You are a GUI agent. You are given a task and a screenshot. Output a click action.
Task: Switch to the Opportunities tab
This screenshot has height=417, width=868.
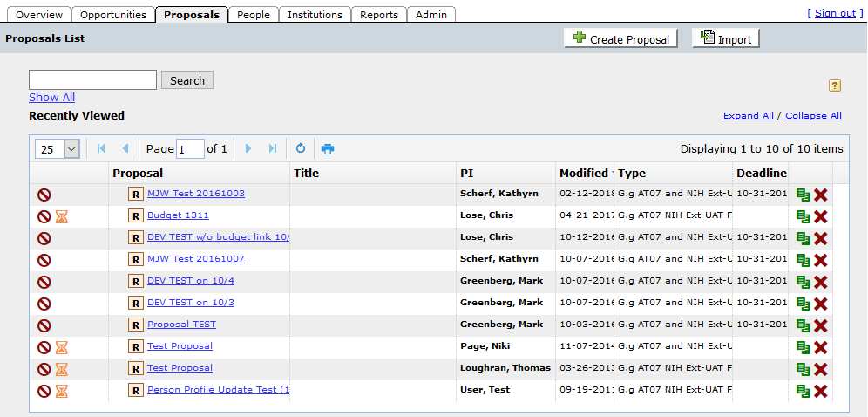click(112, 15)
